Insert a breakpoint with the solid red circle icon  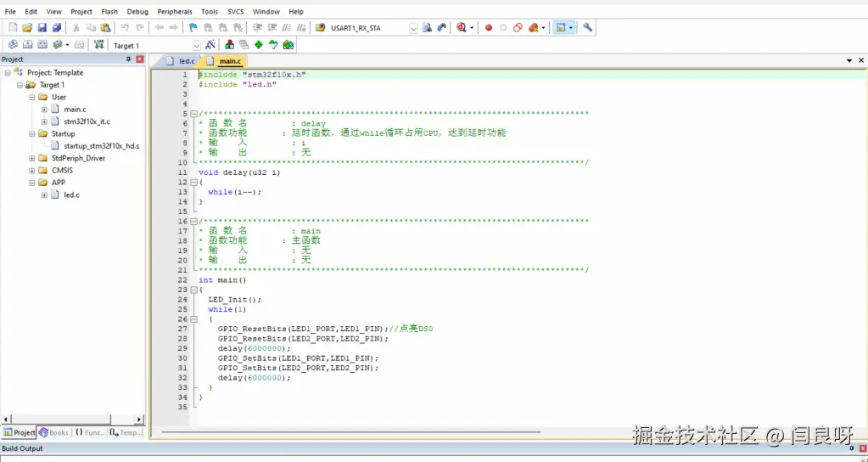[x=488, y=28]
